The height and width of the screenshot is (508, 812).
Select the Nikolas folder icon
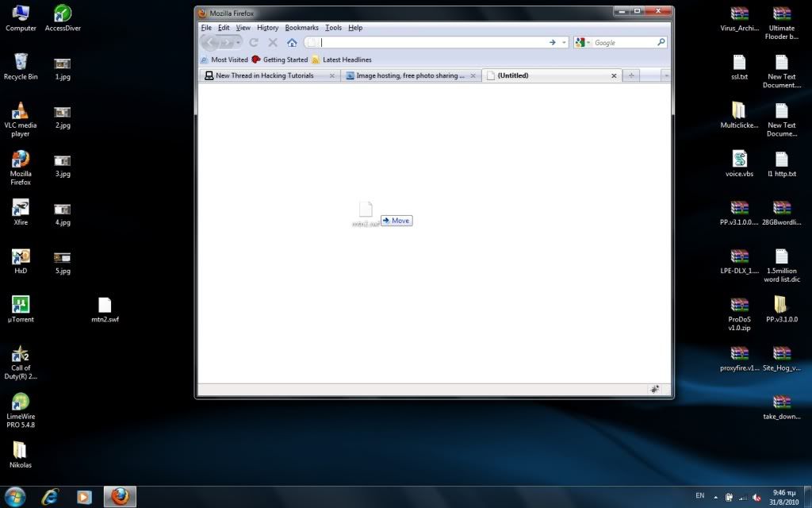[21, 455]
